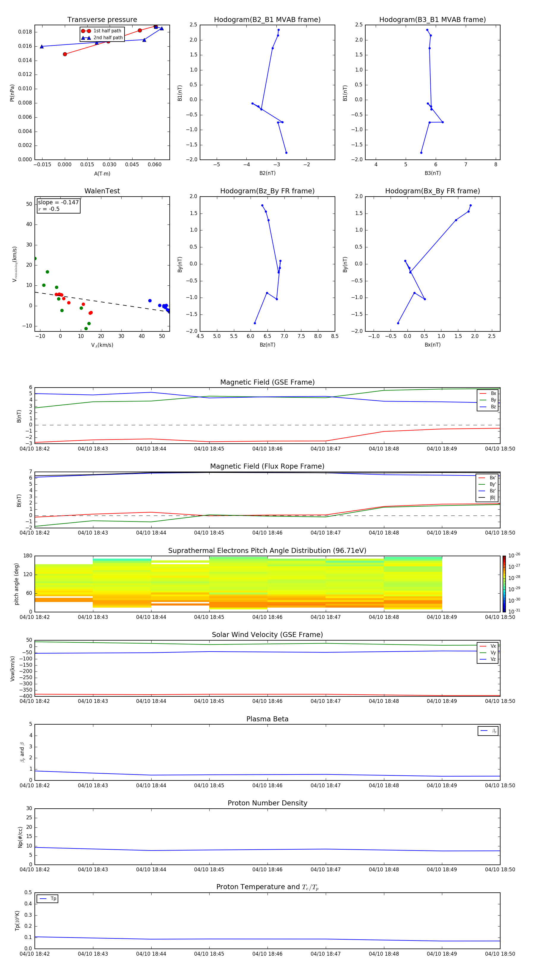Viewport: 535px width, 980px height.
Task: Select the "2nd half path" legend entry
Action: point(102,38)
